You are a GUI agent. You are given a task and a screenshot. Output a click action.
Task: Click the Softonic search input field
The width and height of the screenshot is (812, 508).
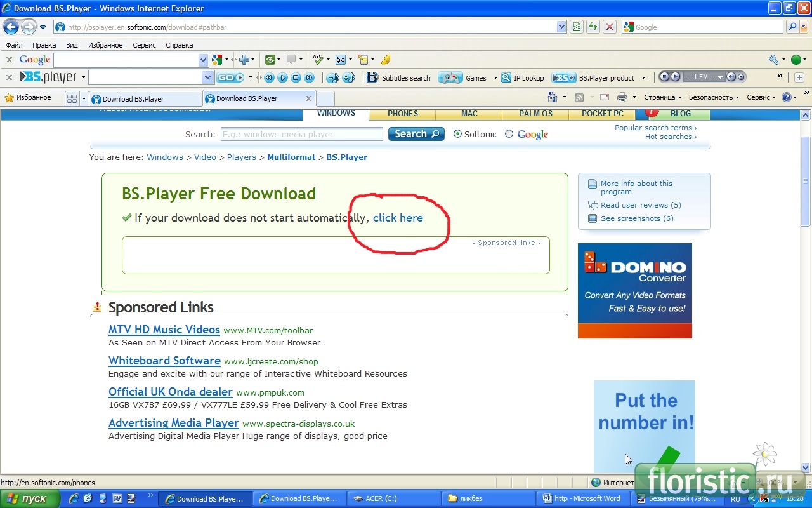coord(302,134)
